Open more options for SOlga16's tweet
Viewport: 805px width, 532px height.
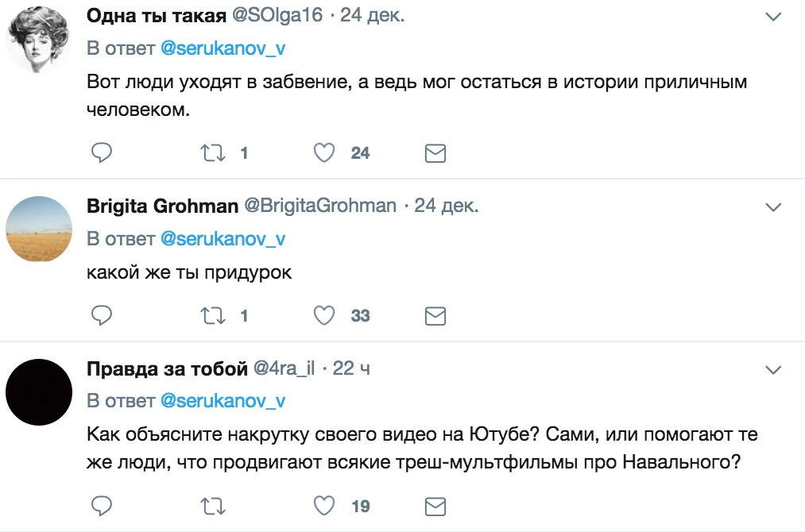[772, 17]
